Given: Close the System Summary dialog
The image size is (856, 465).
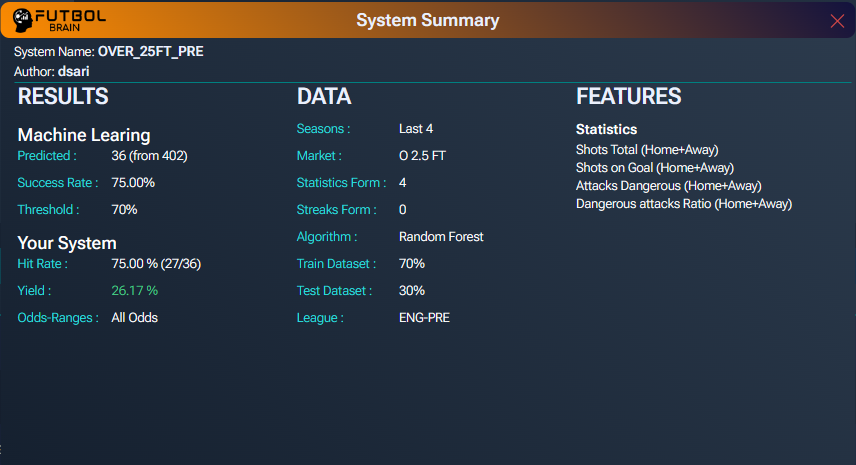Looking at the screenshot, I should (837, 21).
